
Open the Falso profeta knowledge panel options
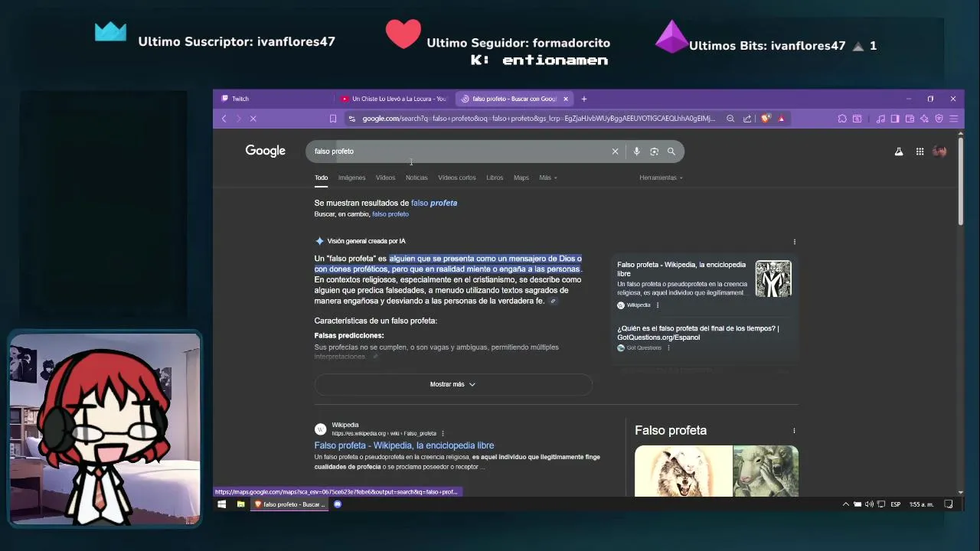pos(794,431)
